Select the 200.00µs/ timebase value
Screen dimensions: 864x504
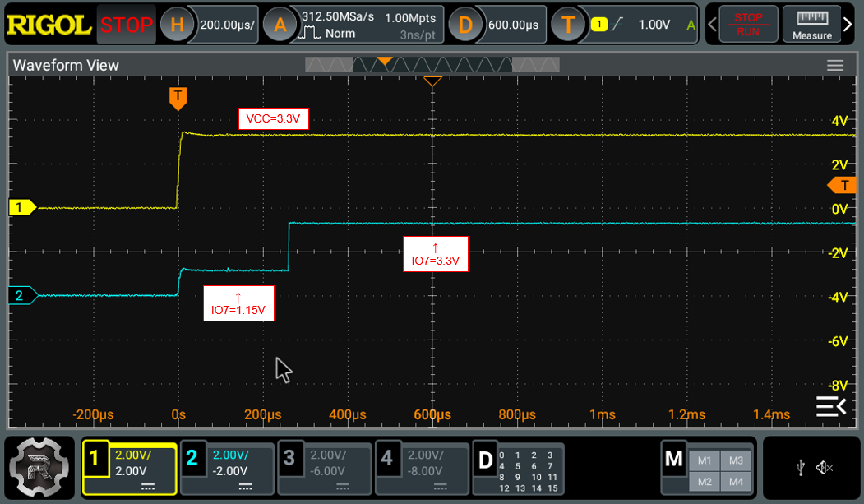click(227, 25)
